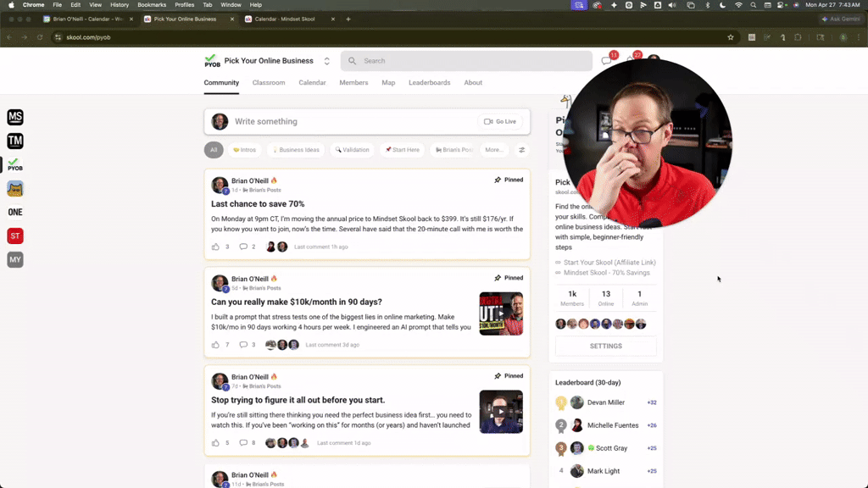
Task: Switch to the Classroom tab
Action: pos(269,82)
